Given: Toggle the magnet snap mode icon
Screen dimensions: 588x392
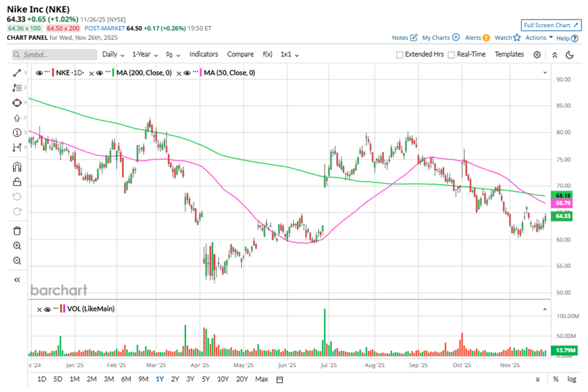Looking at the screenshot, I should 17,166.
